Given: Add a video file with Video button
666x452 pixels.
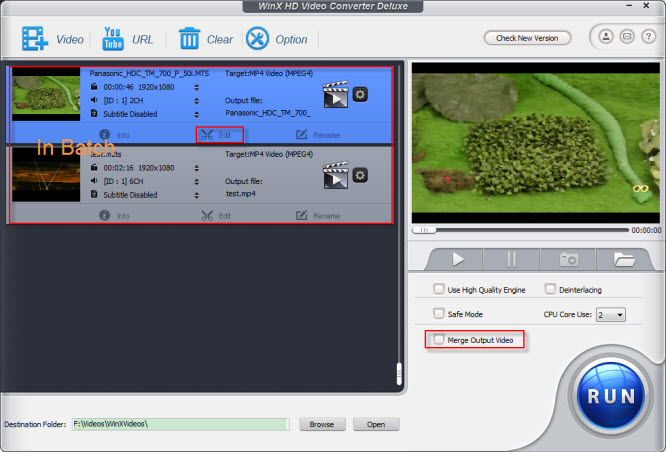Looking at the screenshot, I should (x=53, y=39).
